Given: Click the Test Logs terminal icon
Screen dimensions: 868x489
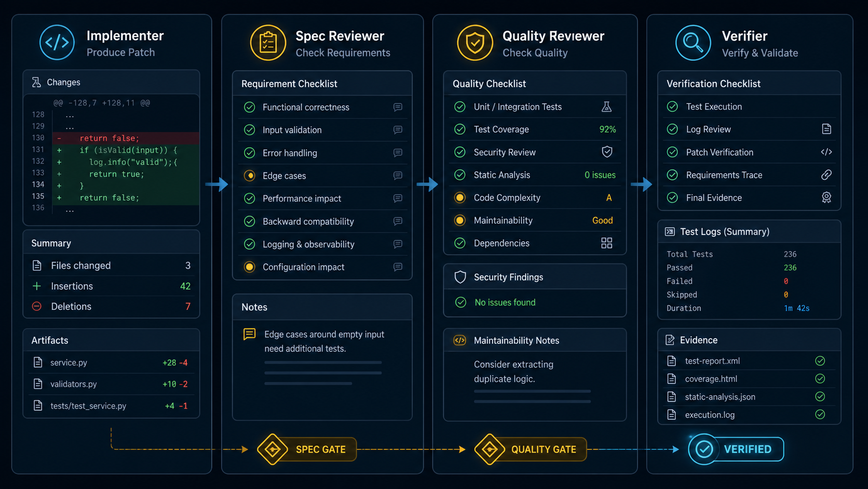Looking at the screenshot, I should click(670, 232).
